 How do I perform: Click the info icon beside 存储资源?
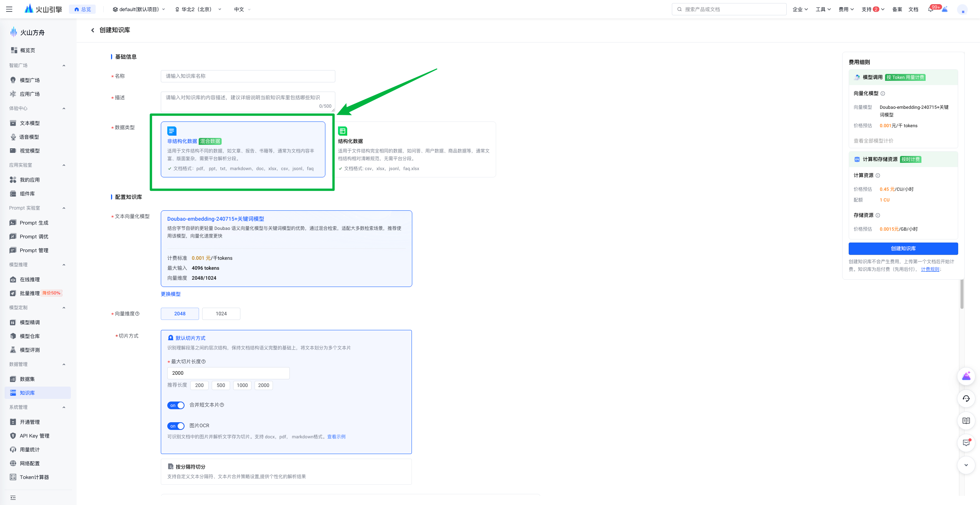[878, 215]
